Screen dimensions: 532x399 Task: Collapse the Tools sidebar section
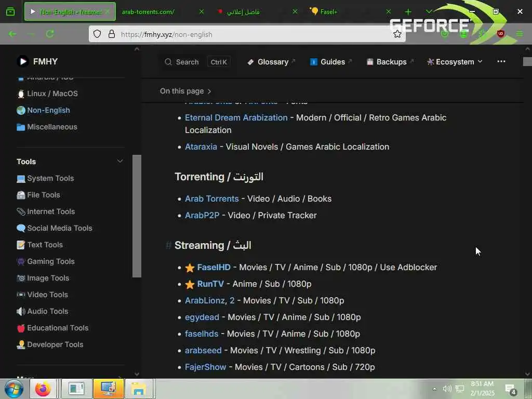(120, 161)
